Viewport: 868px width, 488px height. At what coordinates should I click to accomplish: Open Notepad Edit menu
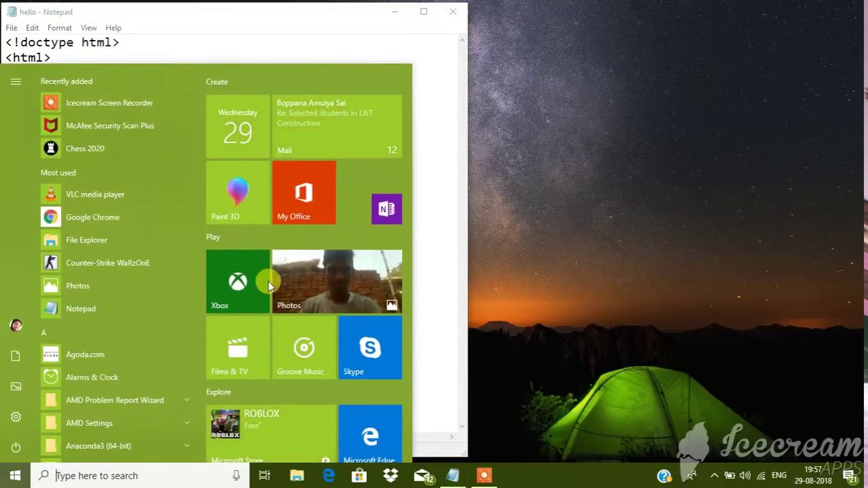tap(32, 28)
